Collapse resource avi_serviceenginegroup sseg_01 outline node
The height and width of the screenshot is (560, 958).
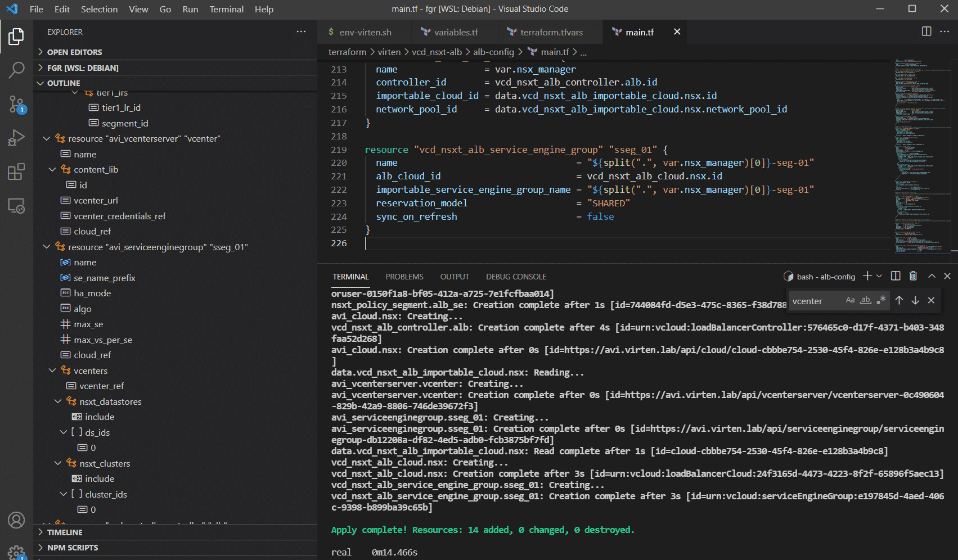click(x=47, y=247)
